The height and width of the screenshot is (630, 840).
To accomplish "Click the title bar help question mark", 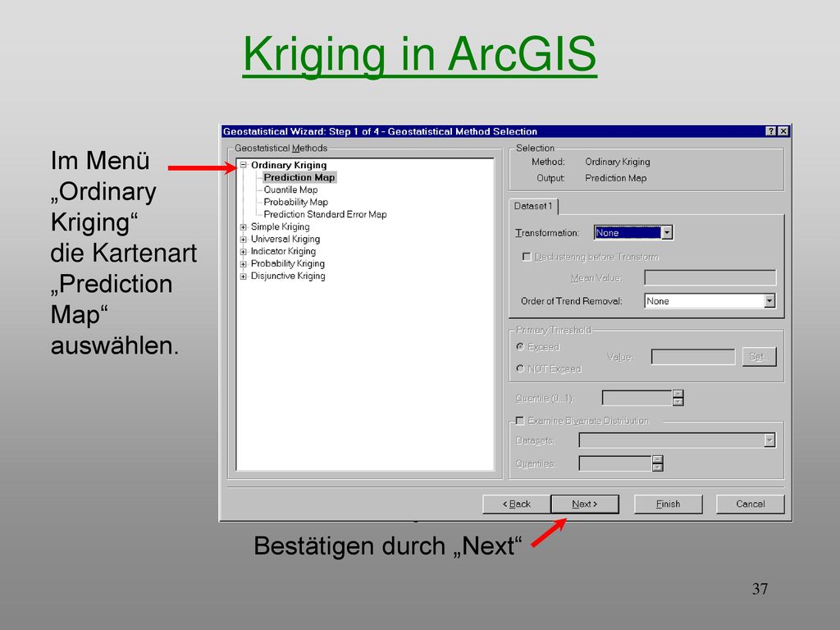I will (771, 131).
